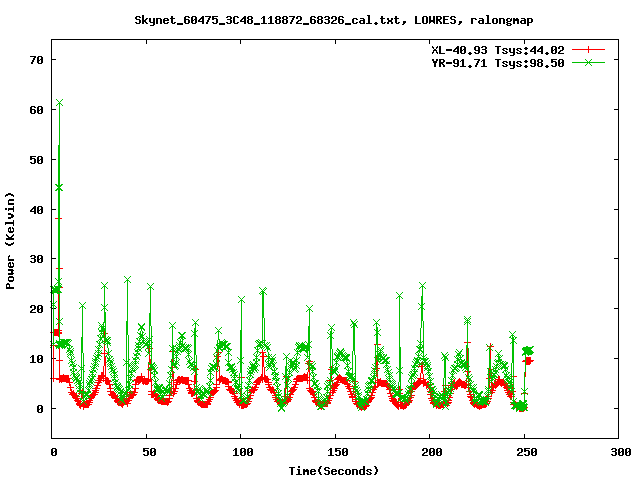Image resolution: width=640 pixels, height=480 pixels.
Task: Click the plot title Skynet_60475_3C48_118872_68326_cal.txt
Action: [x=333, y=20]
